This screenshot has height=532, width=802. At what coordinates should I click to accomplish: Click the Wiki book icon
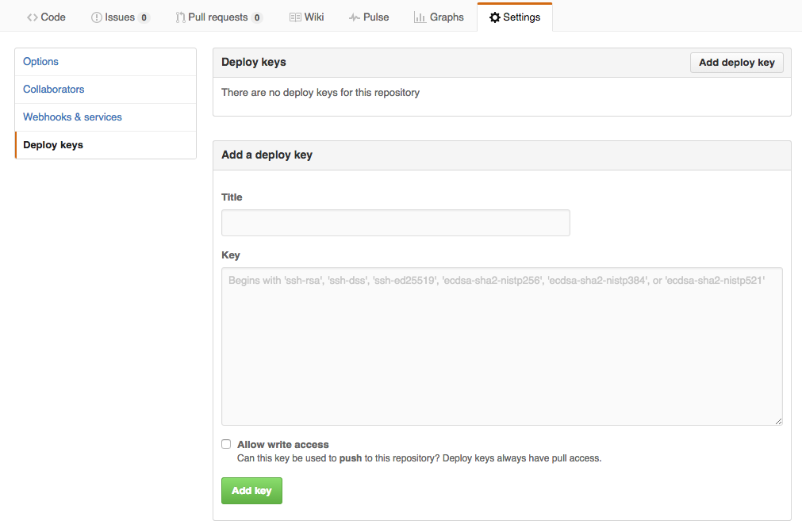[295, 17]
